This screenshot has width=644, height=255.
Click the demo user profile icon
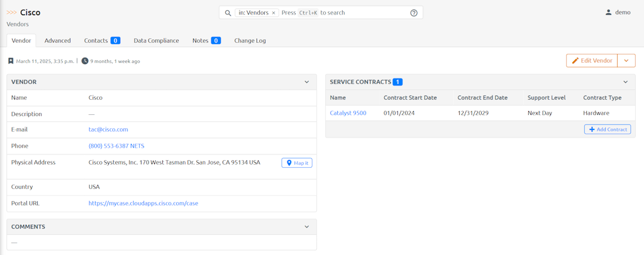pos(608,13)
